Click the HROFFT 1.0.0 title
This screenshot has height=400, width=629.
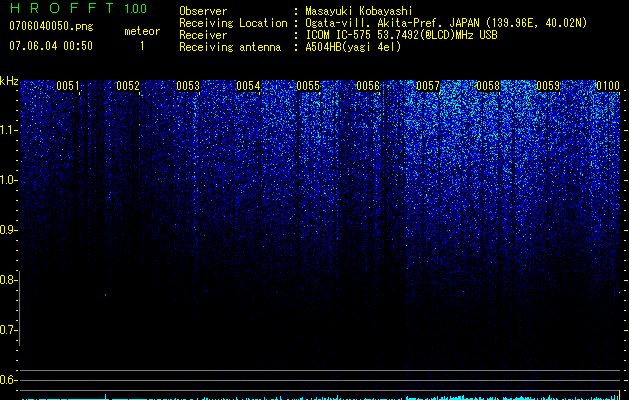click(x=78, y=8)
